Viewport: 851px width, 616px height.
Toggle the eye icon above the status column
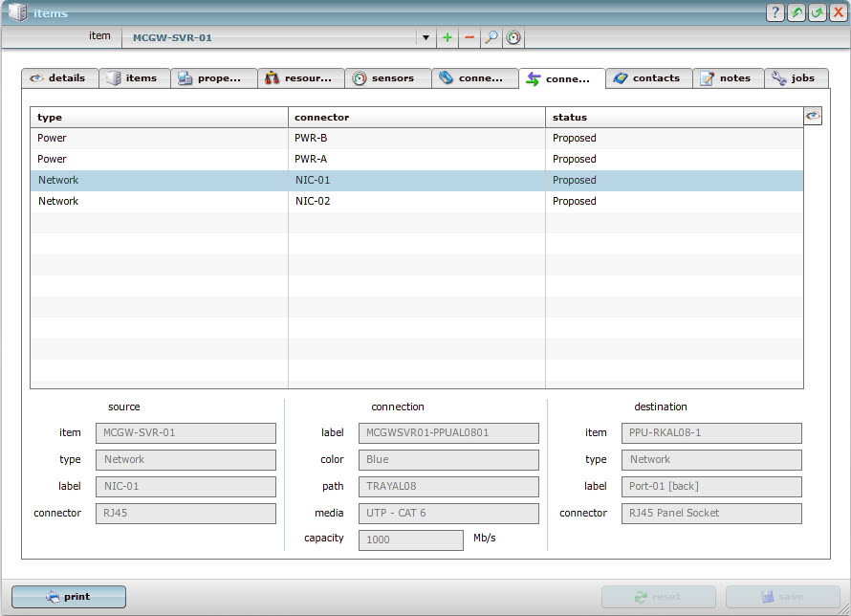[813, 116]
